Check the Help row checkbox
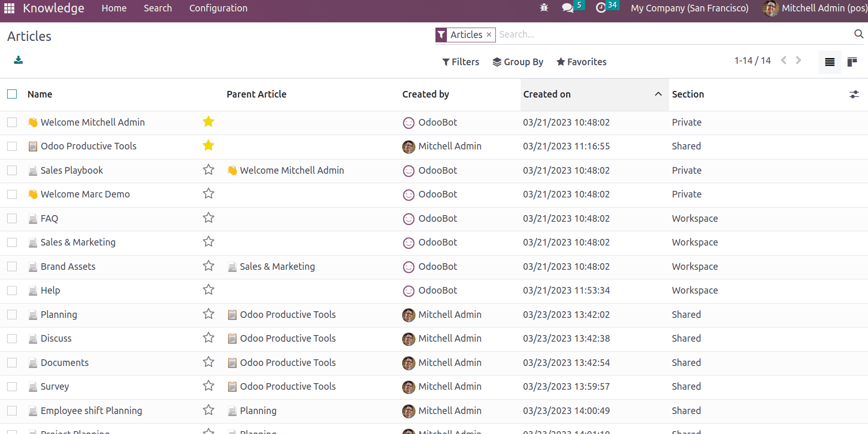Viewport: 868px width, 434px height. pos(12,290)
